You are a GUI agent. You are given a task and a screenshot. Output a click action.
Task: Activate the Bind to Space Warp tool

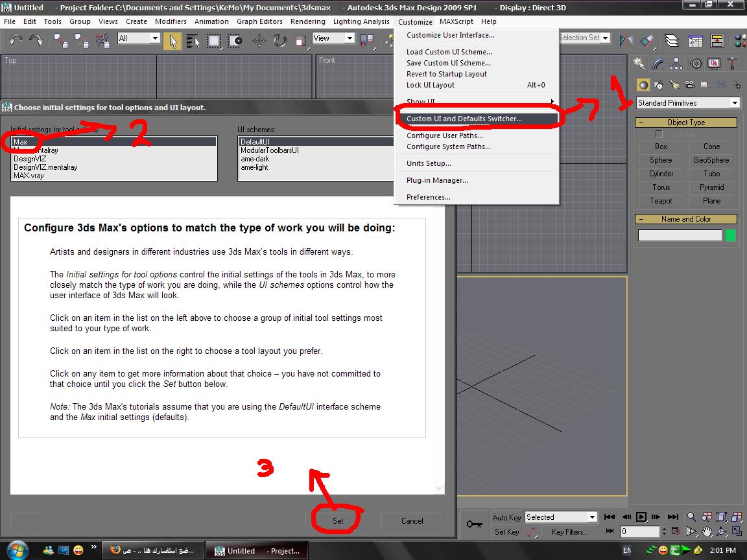tap(102, 41)
